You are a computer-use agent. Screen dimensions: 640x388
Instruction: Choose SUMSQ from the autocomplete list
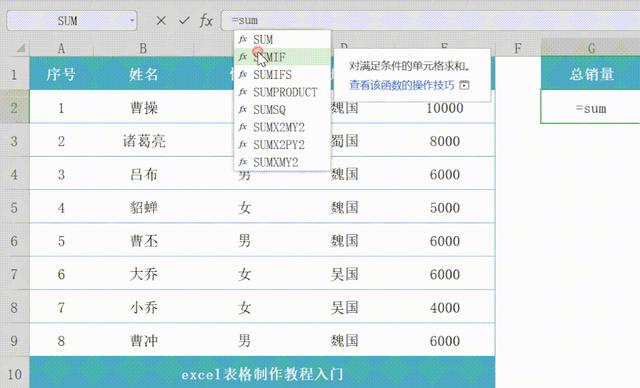282,110
